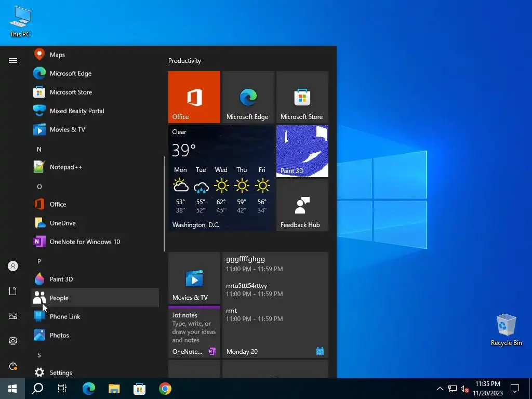Viewport: 532px width, 399px height.
Task: Open the taskbar clock showing 11:35 PM
Action: click(488, 389)
